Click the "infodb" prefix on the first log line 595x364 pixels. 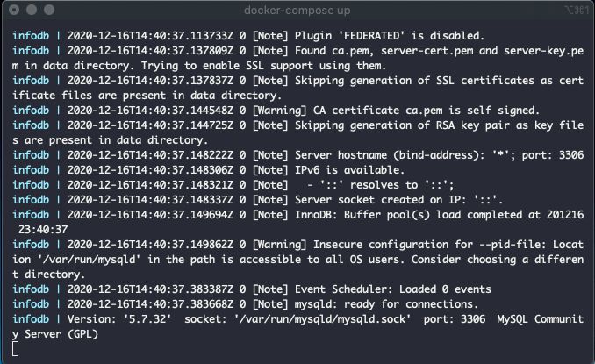pyautogui.click(x=31, y=36)
